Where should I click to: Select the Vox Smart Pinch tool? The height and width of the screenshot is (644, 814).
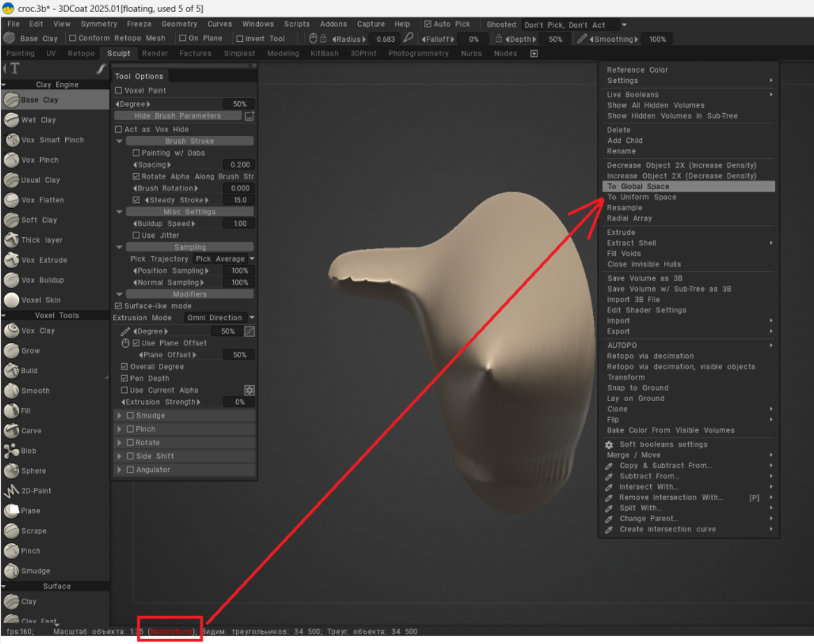(x=52, y=140)
